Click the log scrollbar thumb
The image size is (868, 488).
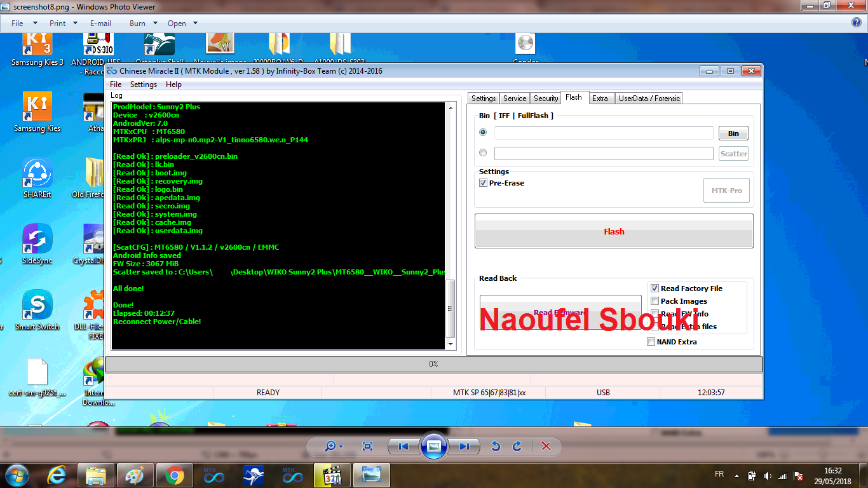click(451, 309)
